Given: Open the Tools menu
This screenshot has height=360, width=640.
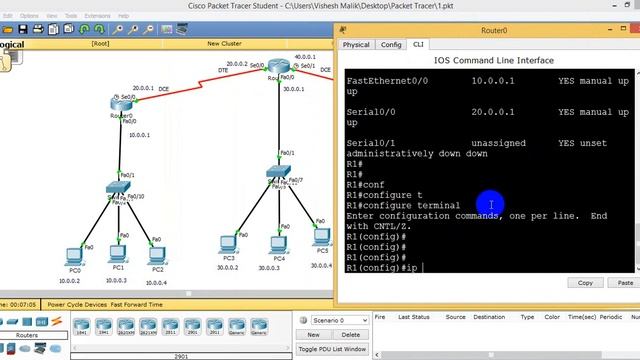Looking at the screenshot, I should pyautogui.click(x=71, y=16).
